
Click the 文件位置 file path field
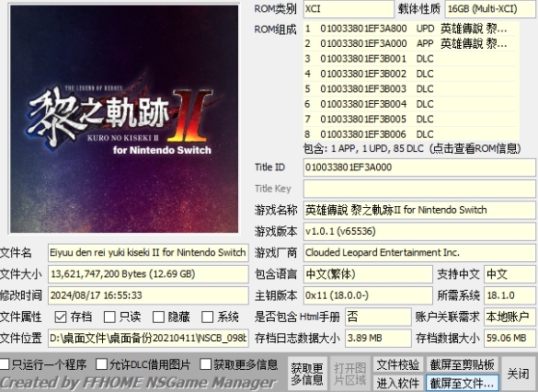(x=148, y=338)
